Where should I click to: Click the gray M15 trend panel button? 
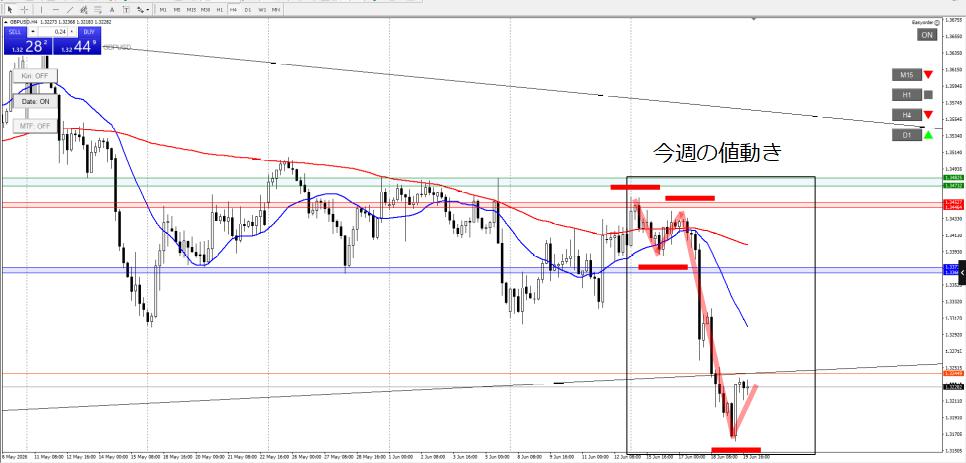[x=906, y=75]
